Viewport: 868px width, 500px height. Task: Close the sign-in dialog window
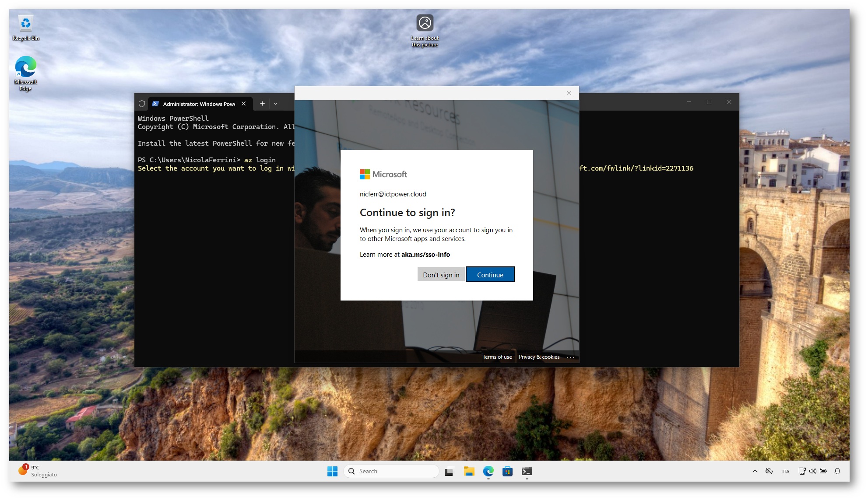(x=569, y=93)
